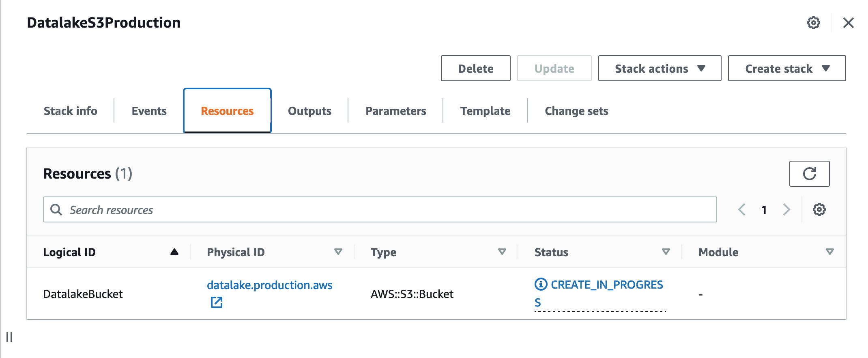Open the Template tab
Image resolution: width=868 pixels, height=358 pixels.
pyautogui.click(x=485, y=111)
